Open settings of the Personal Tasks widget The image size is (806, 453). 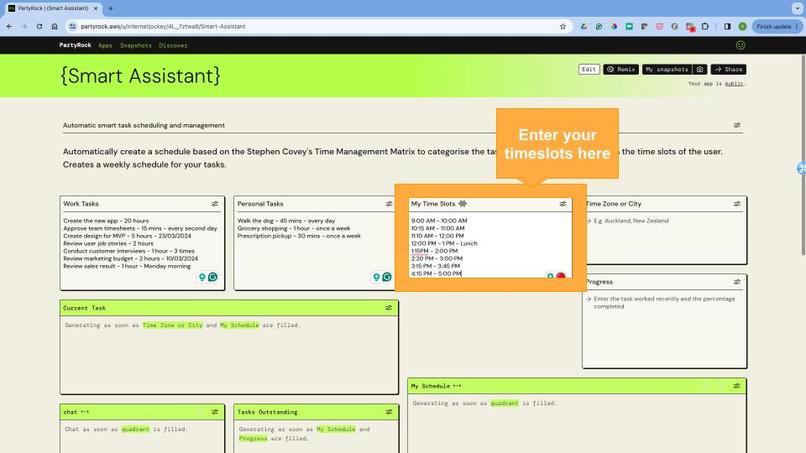389,204
